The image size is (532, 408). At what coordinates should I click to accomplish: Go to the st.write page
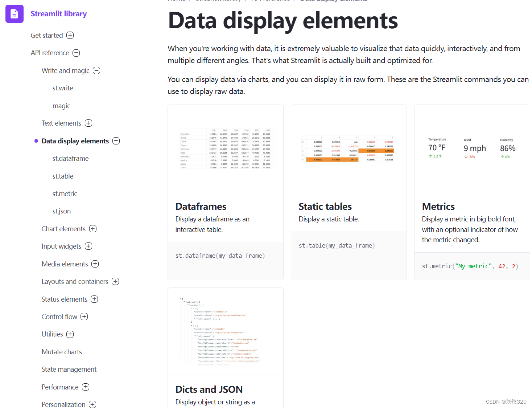[63, 88]
